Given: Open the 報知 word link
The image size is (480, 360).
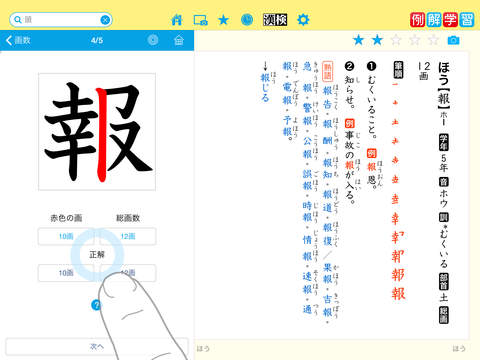Looking at the screenshot, I should [x=327, y=168].
